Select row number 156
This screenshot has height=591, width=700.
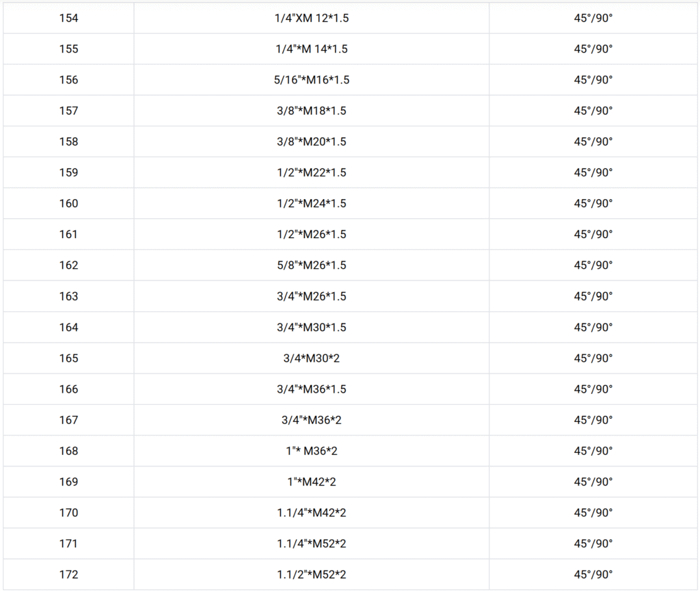68,80
